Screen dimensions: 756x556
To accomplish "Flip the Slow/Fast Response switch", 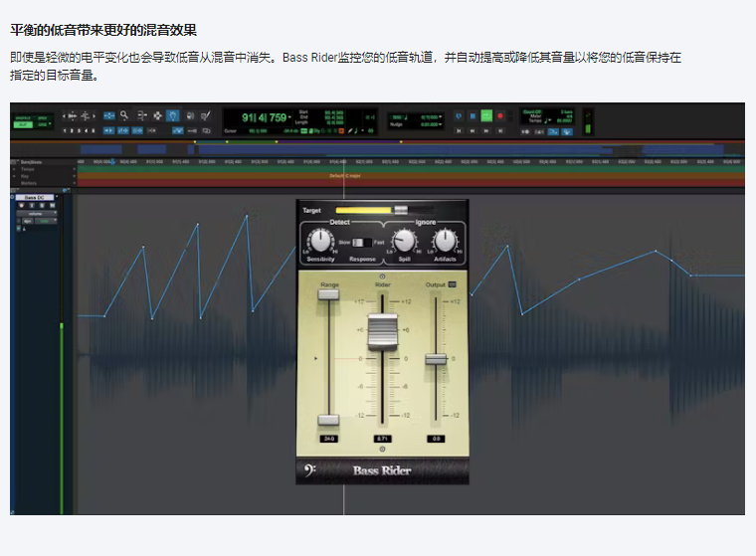I will click(362, 243).
